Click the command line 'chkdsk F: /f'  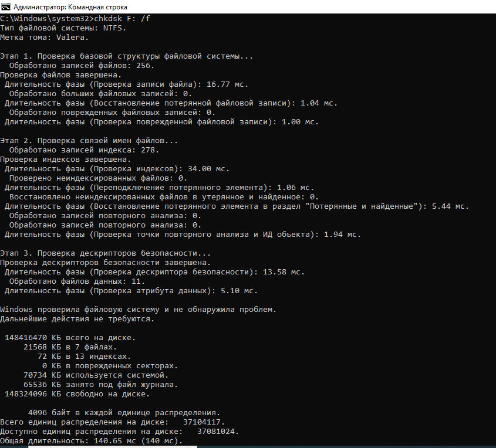pyautogui.click(x=122, y=19)
